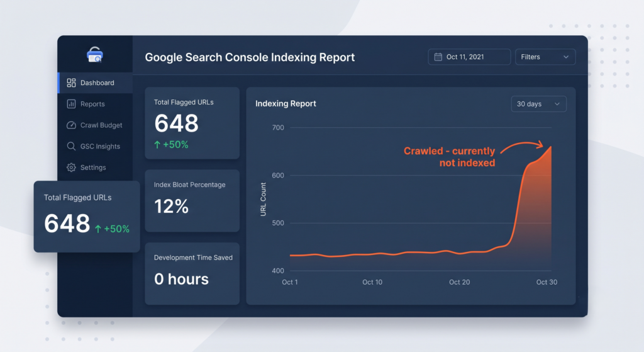This screenshot has height=352, width=644.
Task: Click the app logo in the sidebar
Action: pyautogui.click(x=95, y=55)
